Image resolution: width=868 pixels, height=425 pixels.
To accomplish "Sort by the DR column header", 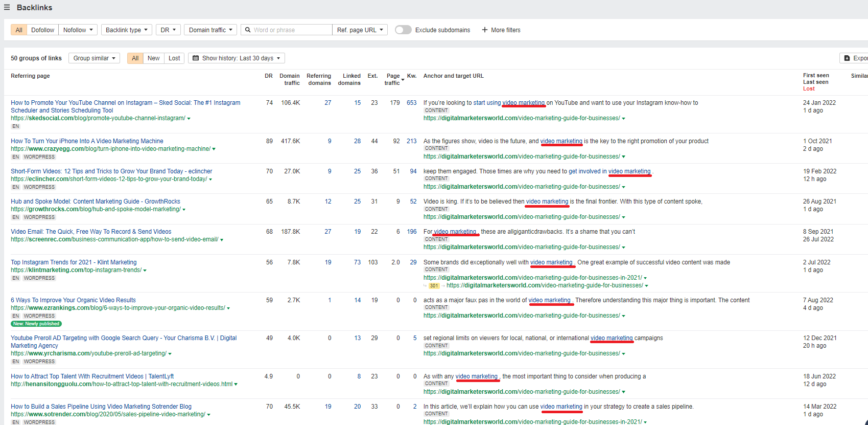I will pos(269,76).
